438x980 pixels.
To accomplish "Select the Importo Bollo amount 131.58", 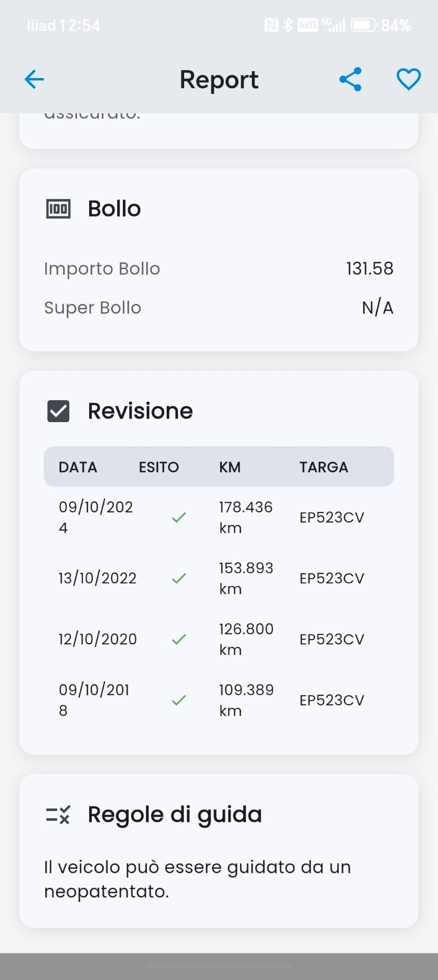I will coord(370,268).
